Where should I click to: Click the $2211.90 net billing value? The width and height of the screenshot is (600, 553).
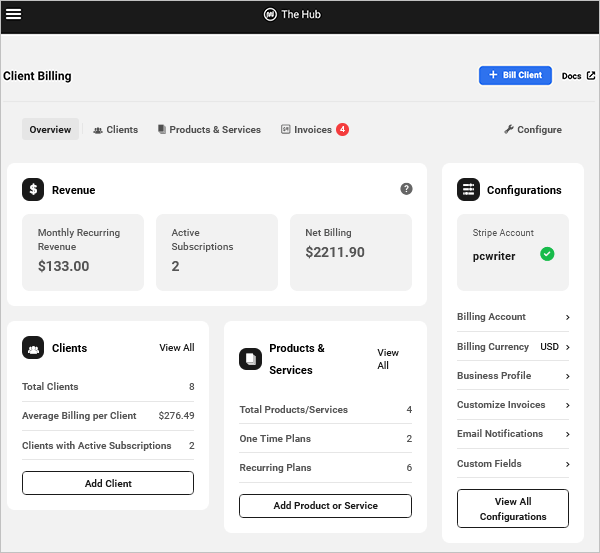pyautogui.click(x=335, y=252)
